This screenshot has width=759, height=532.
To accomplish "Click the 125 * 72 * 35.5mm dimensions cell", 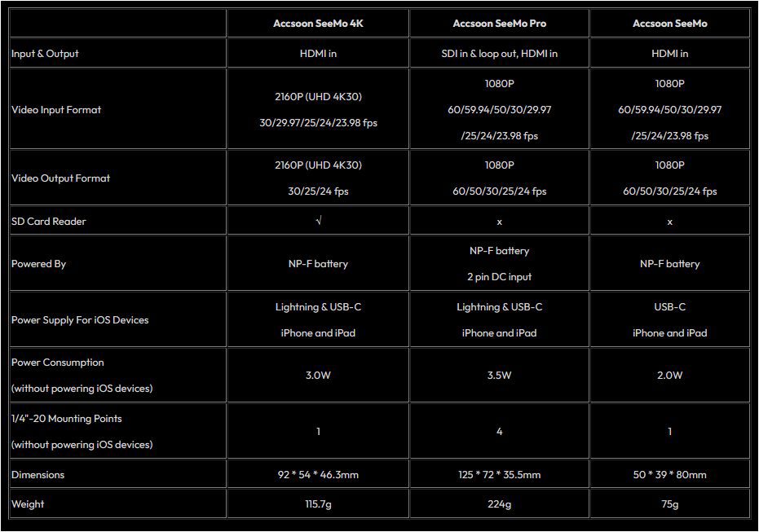I will pyautogui.click(x=499, y=474).
